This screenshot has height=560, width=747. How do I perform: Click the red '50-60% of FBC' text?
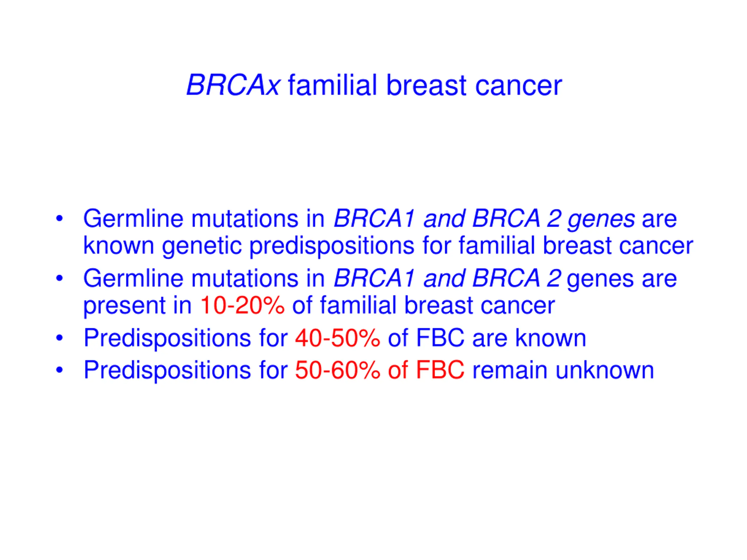click(x=380, y=370)
